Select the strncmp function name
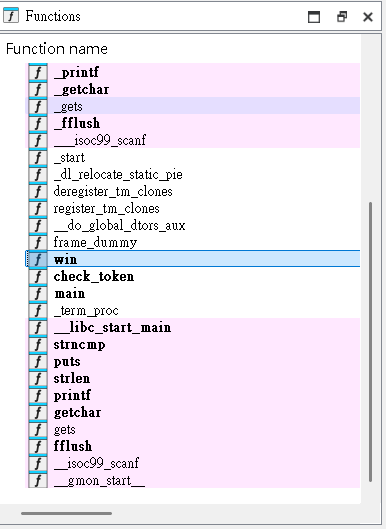 click(79, 345)
